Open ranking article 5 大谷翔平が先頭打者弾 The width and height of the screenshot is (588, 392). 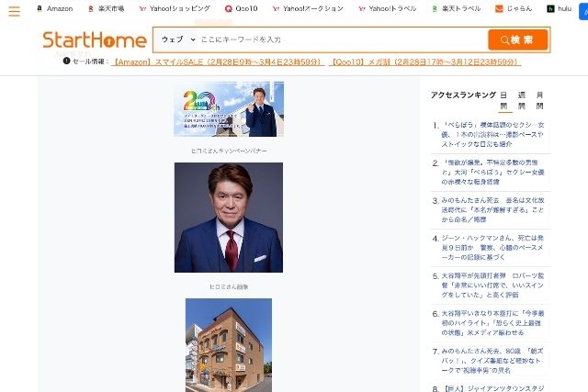(492, 286)
